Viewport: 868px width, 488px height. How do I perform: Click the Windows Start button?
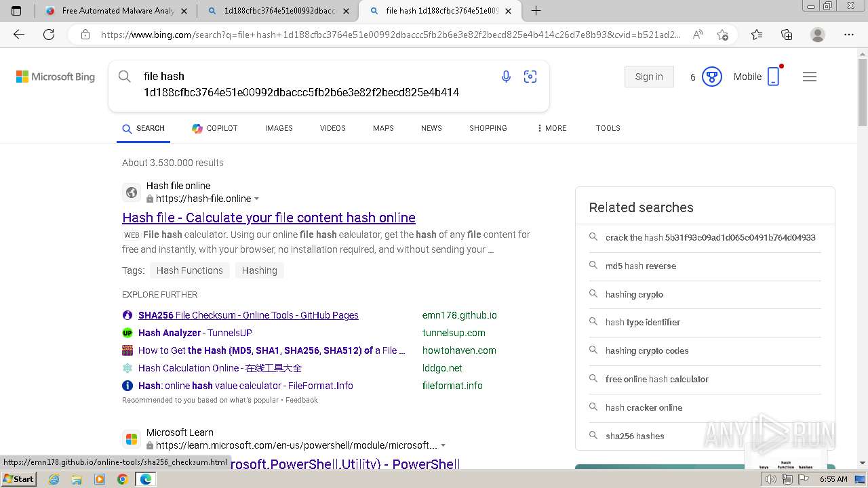point(18,479)
